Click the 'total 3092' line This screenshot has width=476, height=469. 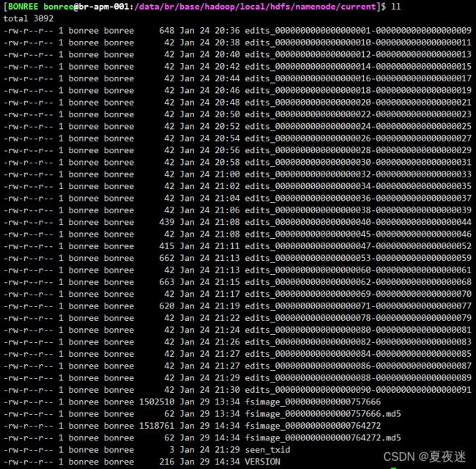[x=29, y=18]
